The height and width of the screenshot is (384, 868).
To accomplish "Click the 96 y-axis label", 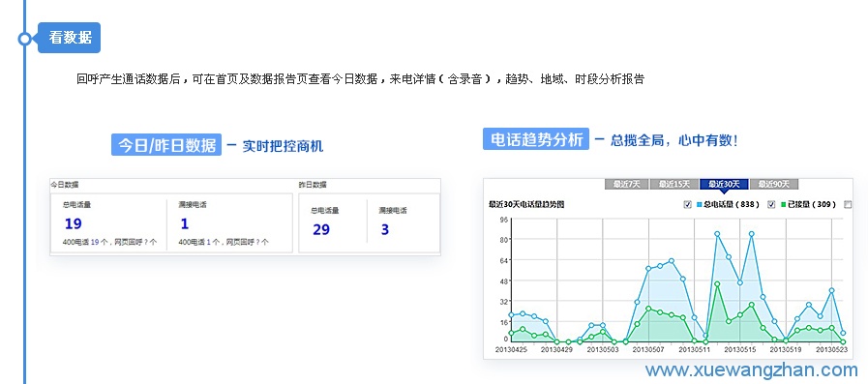I will [x=504, y=220].
